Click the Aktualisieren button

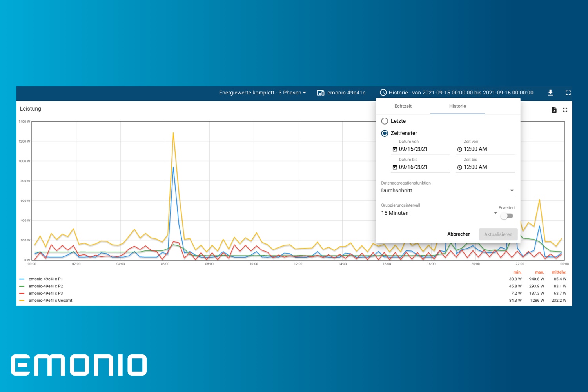click(x=498, y=234)
